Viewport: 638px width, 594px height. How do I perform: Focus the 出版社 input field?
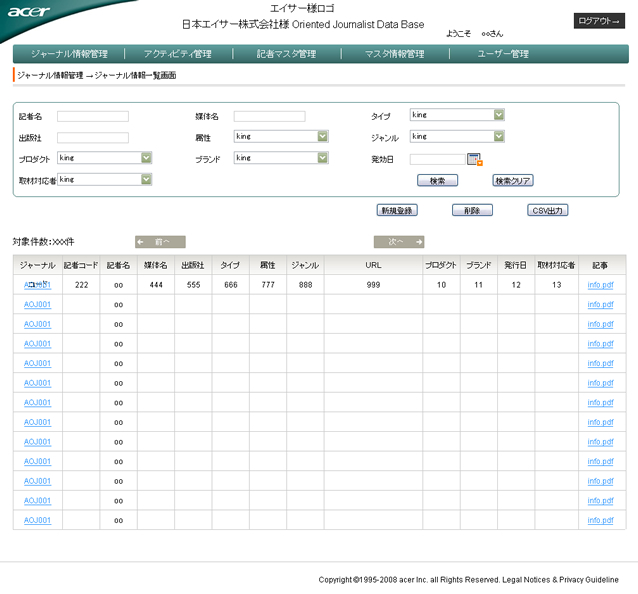(x=93, y=138)
